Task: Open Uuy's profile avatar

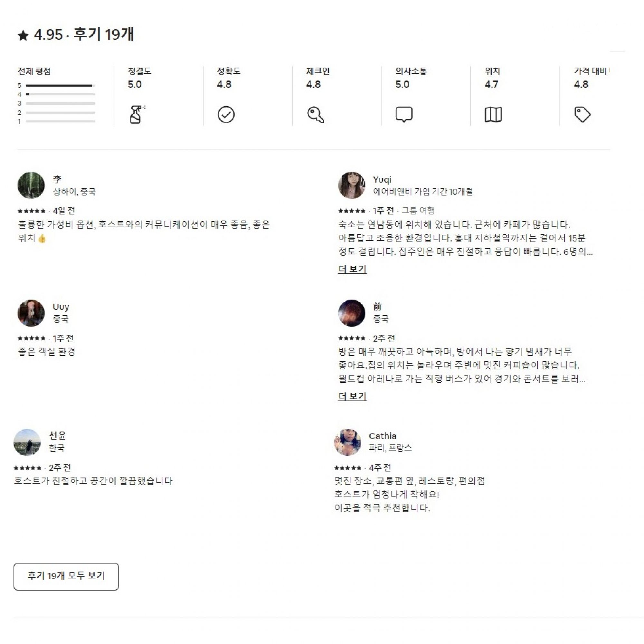Action: [31, 313]
